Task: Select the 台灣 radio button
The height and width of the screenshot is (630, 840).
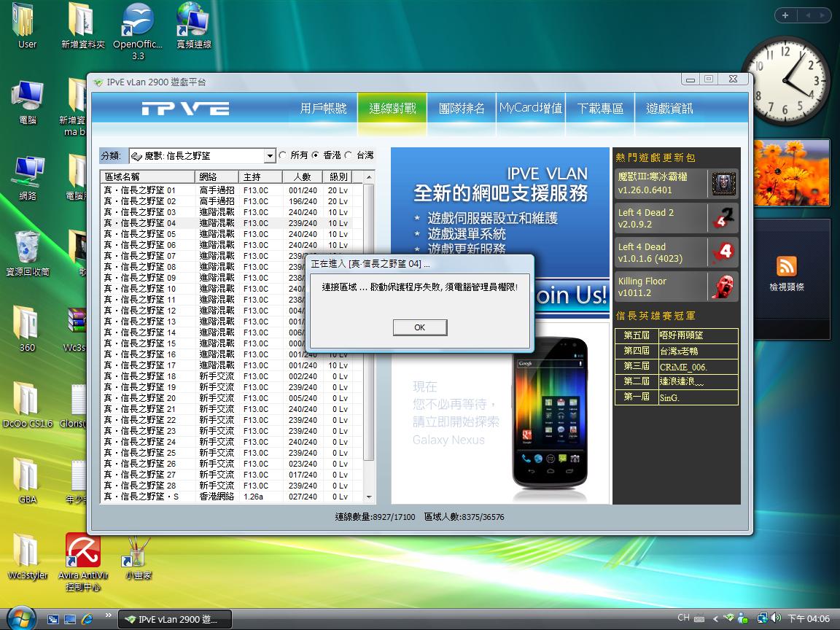Action: coord(349,155)
